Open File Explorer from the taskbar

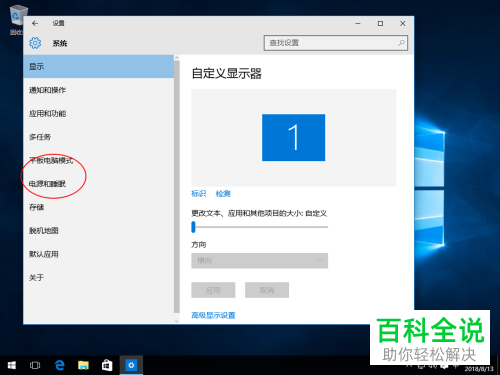click(83, 366)
